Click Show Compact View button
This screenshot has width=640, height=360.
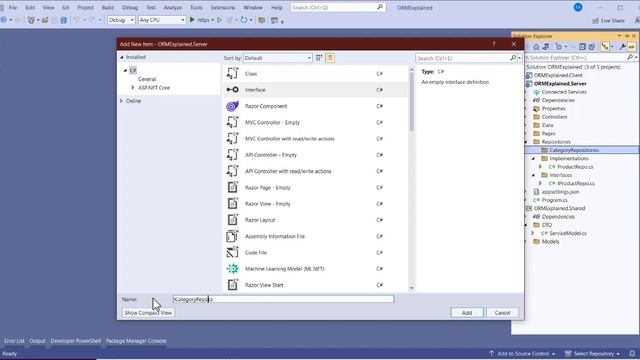pos(148,313)
